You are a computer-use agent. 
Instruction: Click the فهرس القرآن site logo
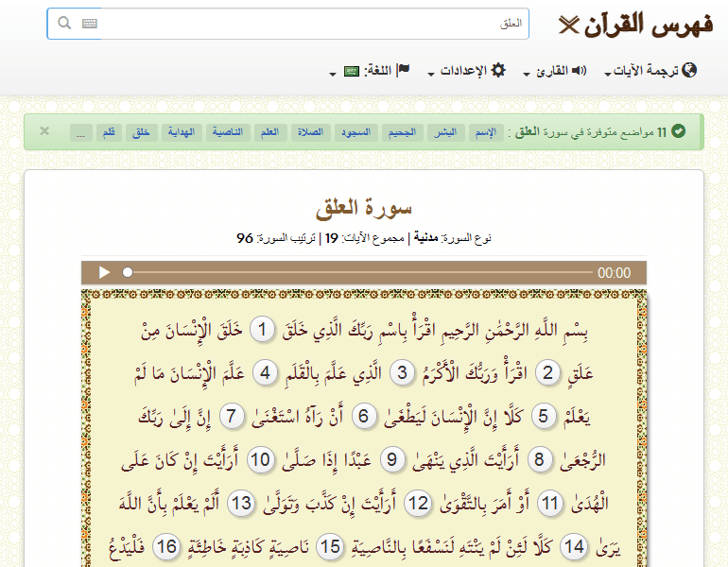coord(635,25)
